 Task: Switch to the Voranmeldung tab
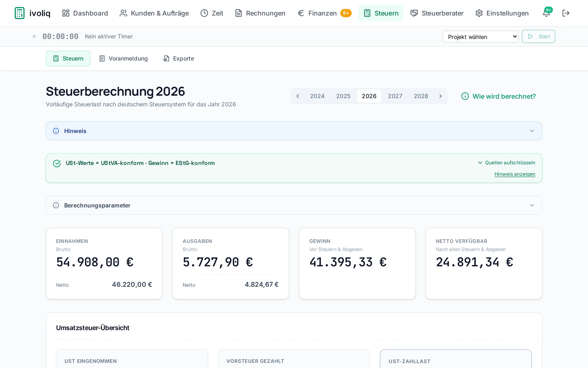[123, 58]
